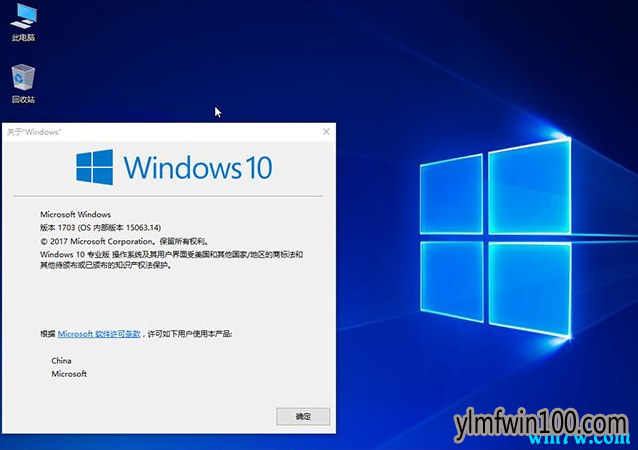Click the 关于"Windows" title bar text
638x450 pixels.
coord(34,132)
